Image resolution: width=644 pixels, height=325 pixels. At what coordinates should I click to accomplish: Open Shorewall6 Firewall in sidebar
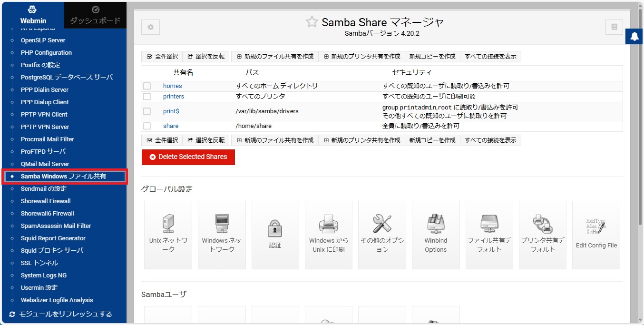tap(48, 214)
